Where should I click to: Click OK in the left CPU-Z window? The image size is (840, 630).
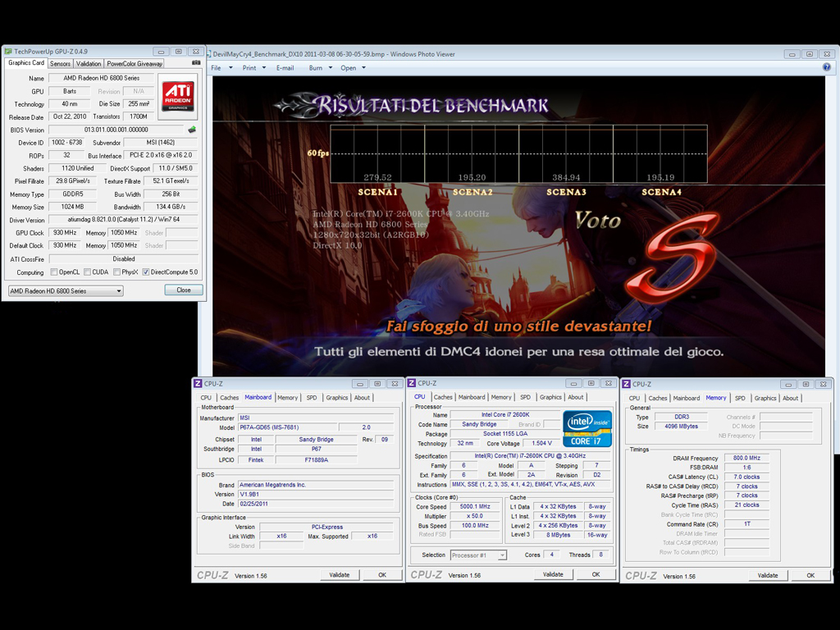tap(382, 575)
